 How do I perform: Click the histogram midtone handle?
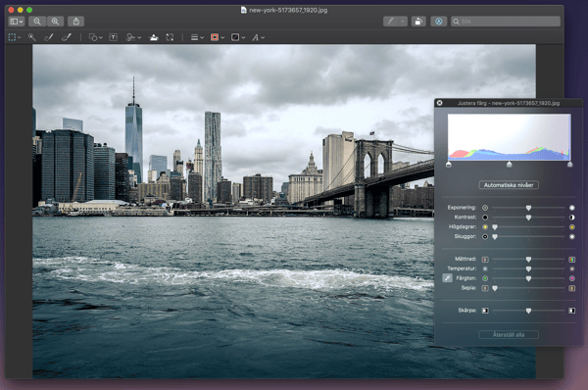(x=510, y=165)
